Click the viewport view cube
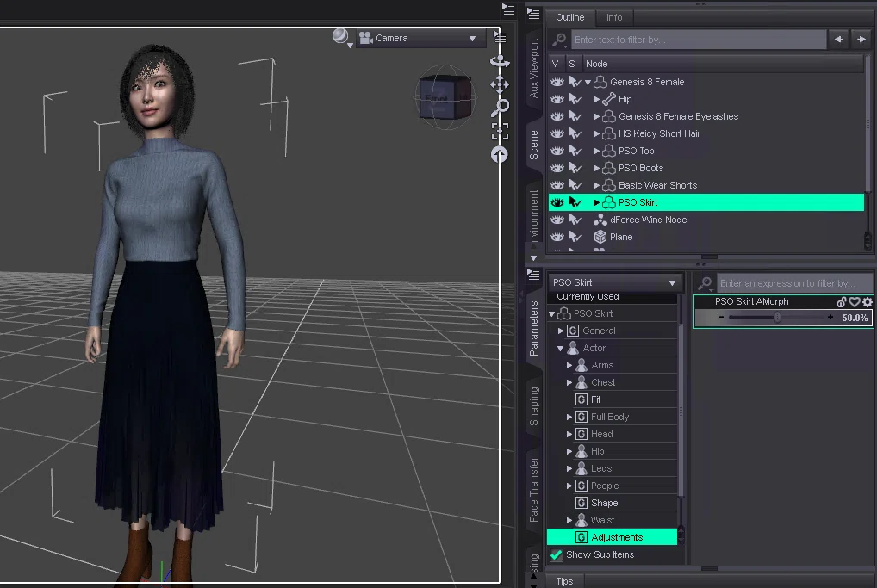 click(x=445, y=98)
